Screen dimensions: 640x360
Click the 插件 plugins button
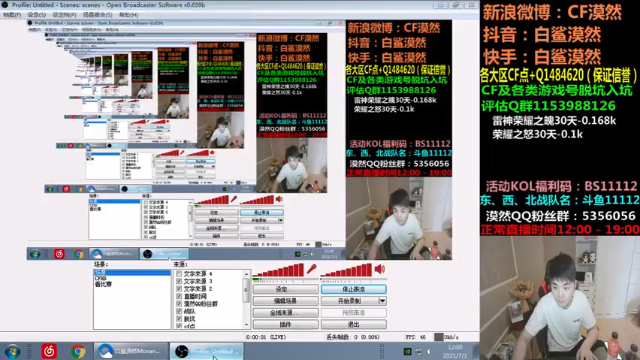click(285, 324)
